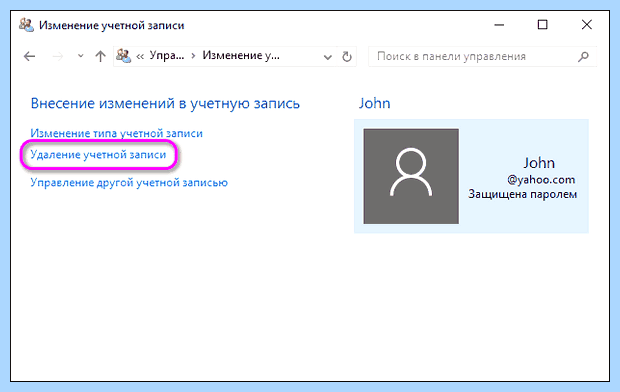Click the 'Упра...' breadcrumb segment
620x392 pixels.
point(166,56)
